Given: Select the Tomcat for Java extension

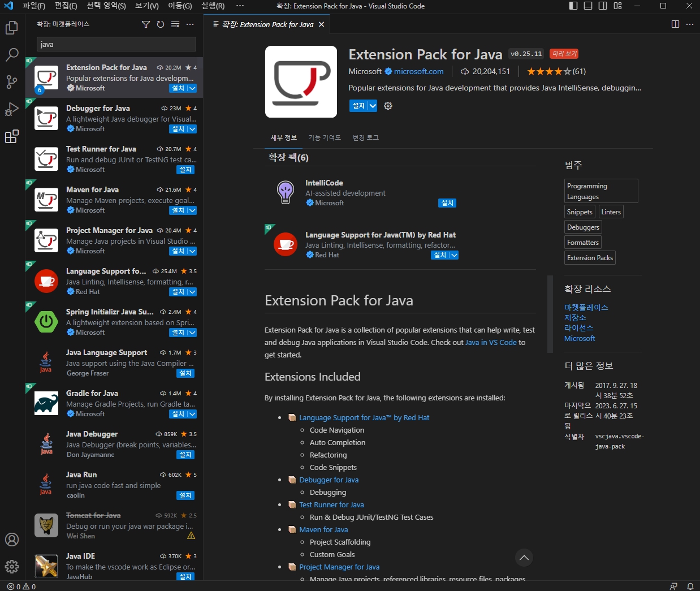Looking at the screenshot, I should pos(114,525).
